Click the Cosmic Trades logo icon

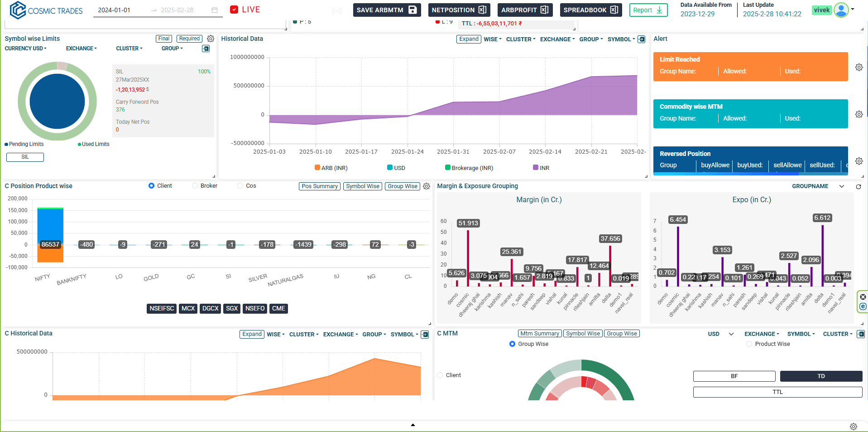click(x=18, y=10)
